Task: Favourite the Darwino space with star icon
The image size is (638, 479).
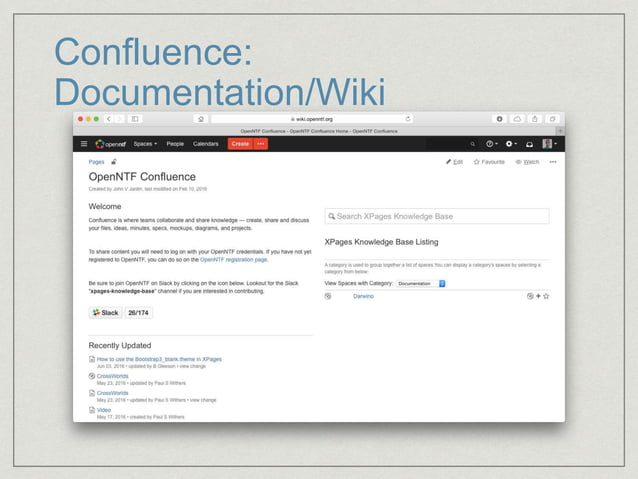Action: pos(546,296)
